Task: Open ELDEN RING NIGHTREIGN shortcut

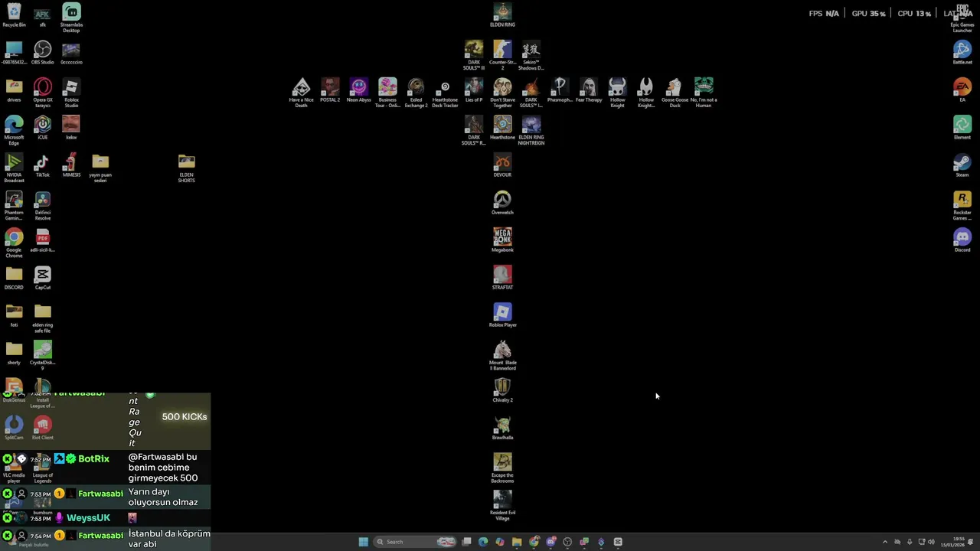Action: pyautogui.click(x=531, y=130)
